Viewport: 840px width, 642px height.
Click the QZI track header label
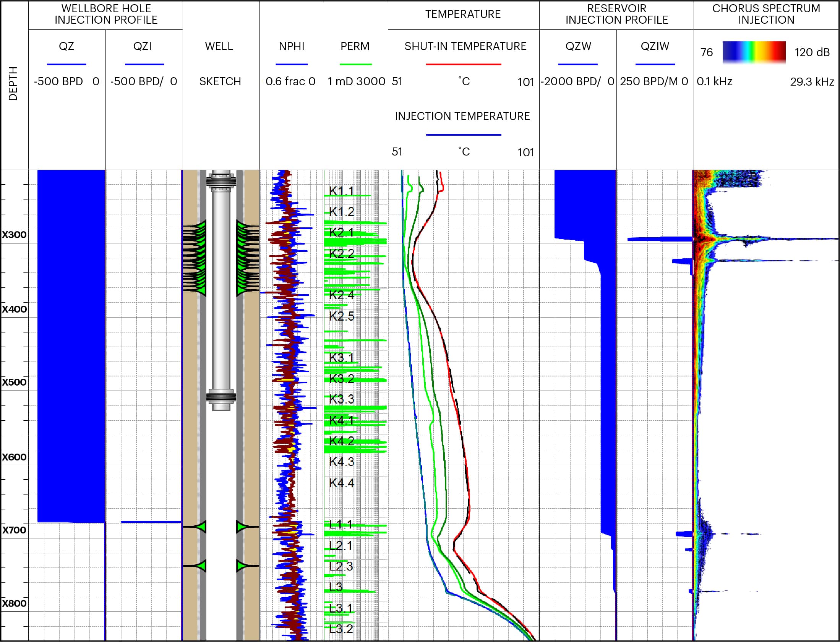pyautogui.click(x=143, y=46)
